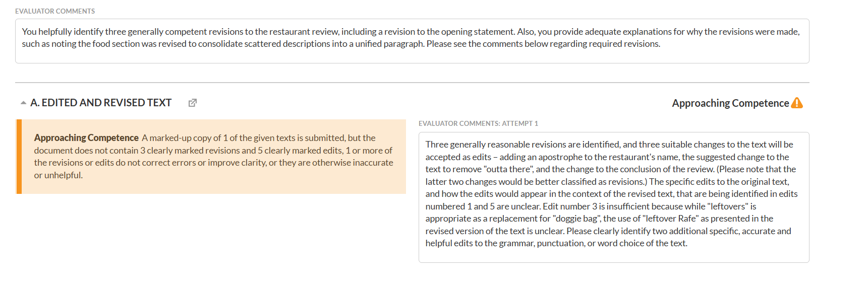
Task: Collapse the Edited and Revised Text section
Action: [23, 103]
